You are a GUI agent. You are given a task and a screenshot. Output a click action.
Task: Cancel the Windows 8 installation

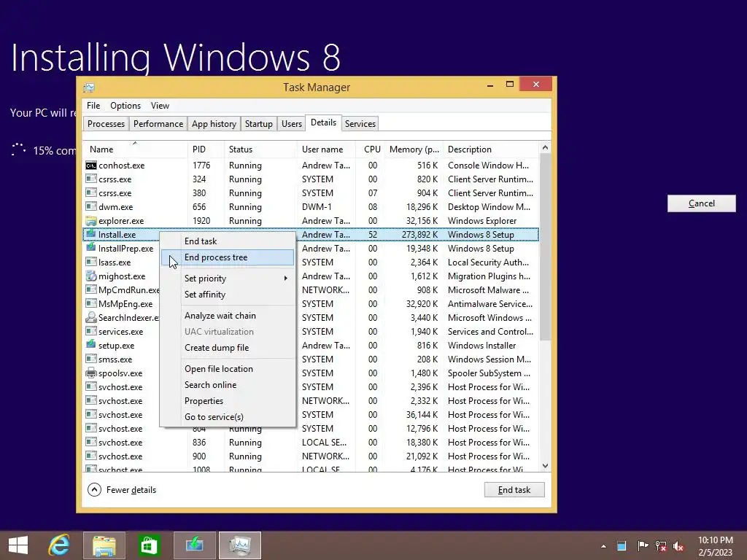tap(701, 203)
